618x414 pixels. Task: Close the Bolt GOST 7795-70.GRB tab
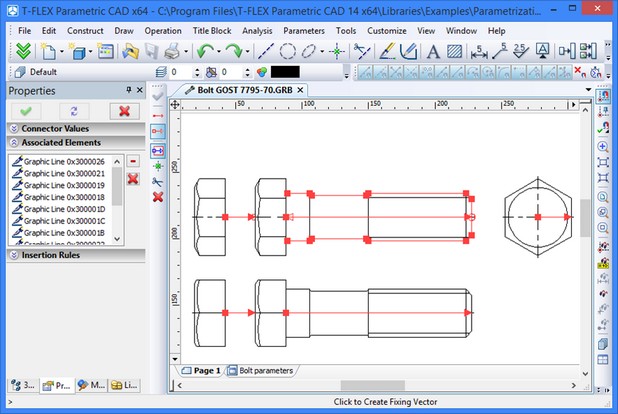pos(300,90)
